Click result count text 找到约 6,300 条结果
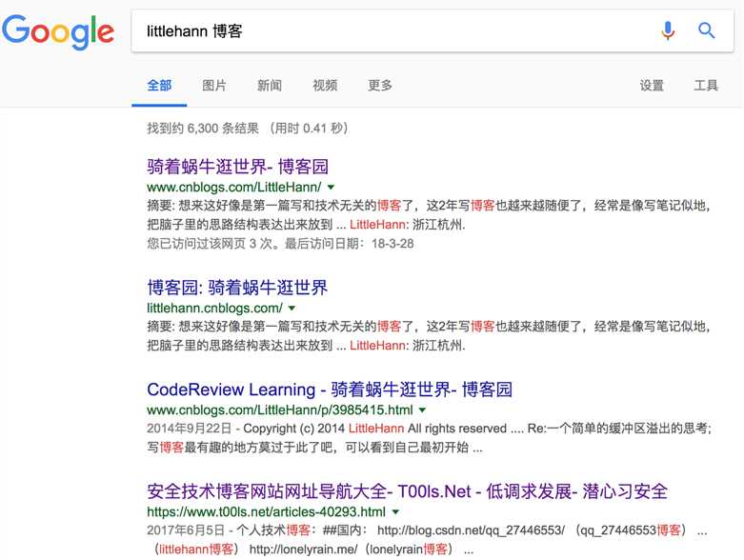 (x=203, y=128)
